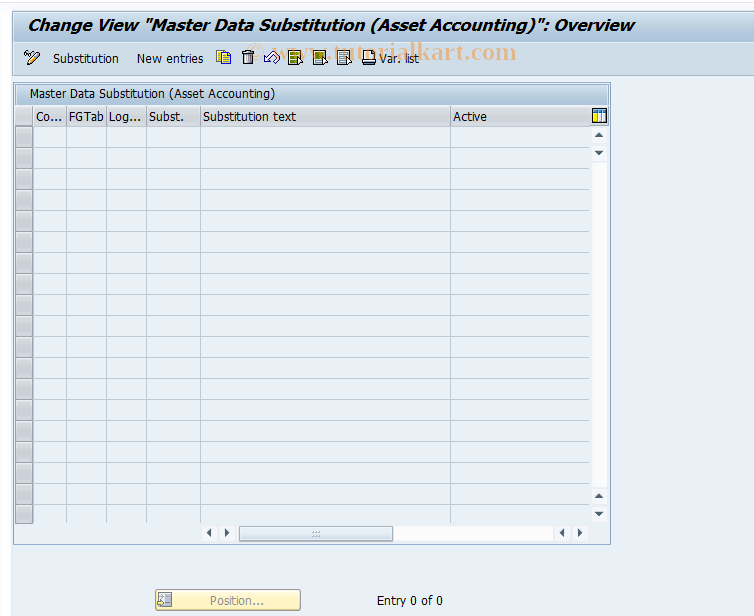
Task: Click the Substitution text column header
Action: 325,117
